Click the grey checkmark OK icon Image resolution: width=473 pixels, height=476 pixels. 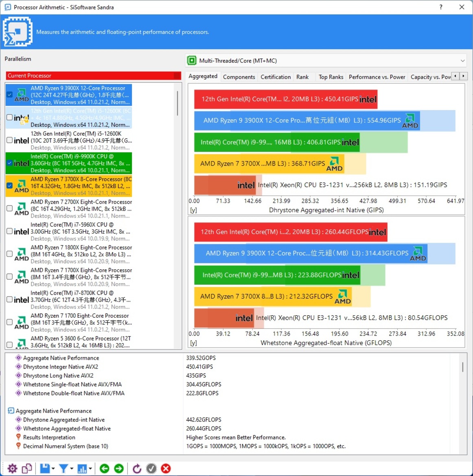click(x=151, y=468)
